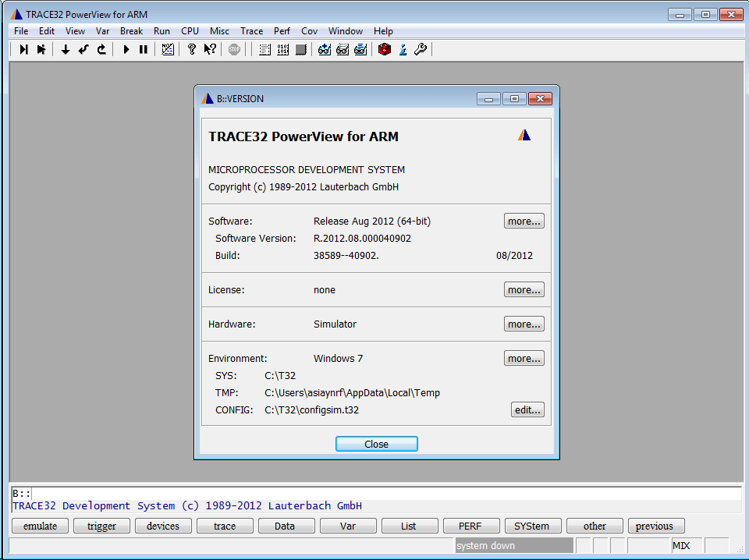Open the Help menu
The width and height of the screenshot is (749, 560).
coord(383,31)
